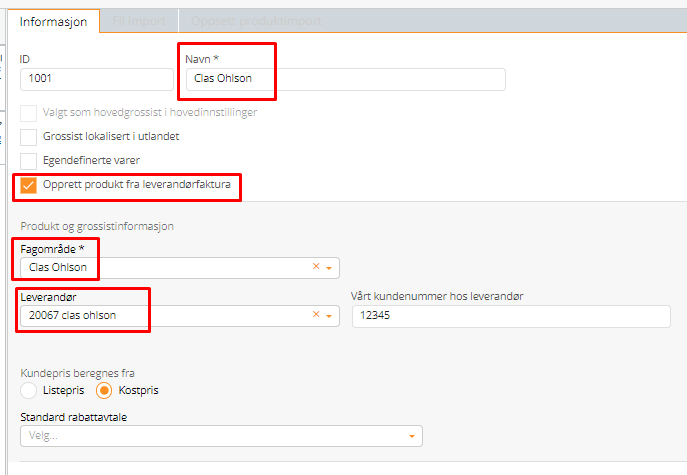The image size is (687, 475).
Task: Click the Fagområde field showing Clas Ohlson
Action: point(160,268)
